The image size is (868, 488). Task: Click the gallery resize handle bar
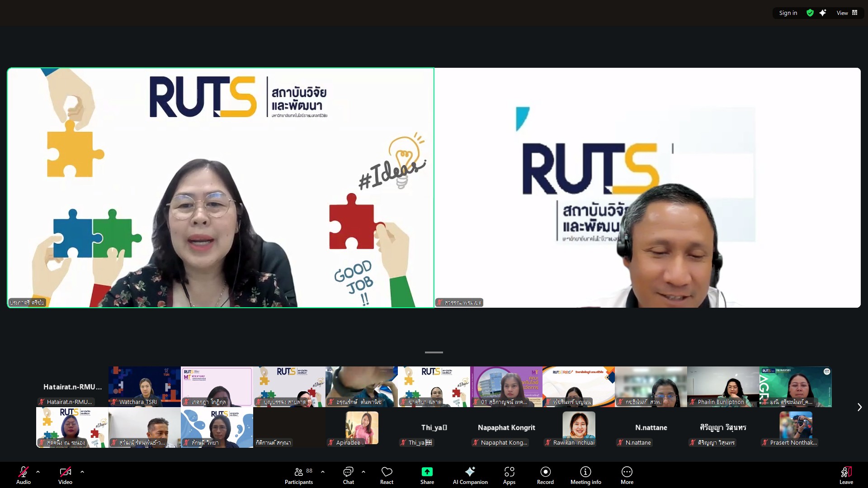(x=434, y=352)
